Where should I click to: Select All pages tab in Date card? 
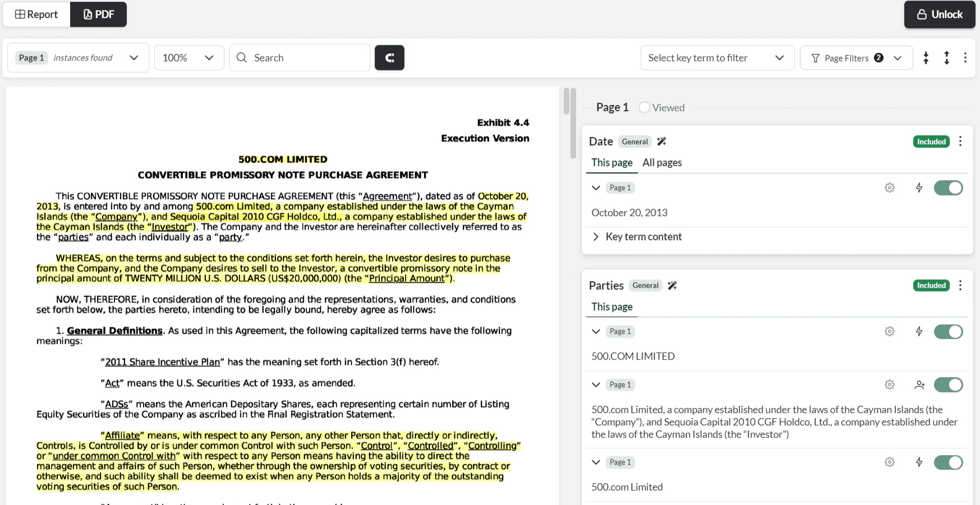[662, 163]
